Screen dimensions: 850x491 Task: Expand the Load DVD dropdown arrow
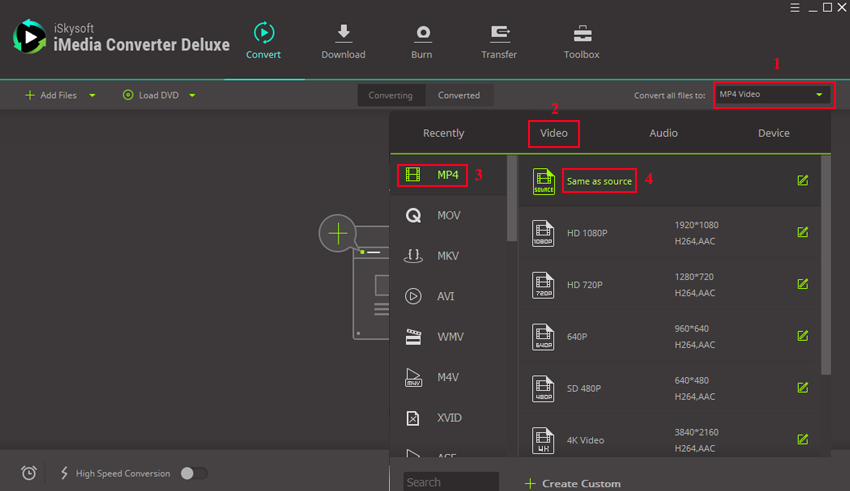192,95
